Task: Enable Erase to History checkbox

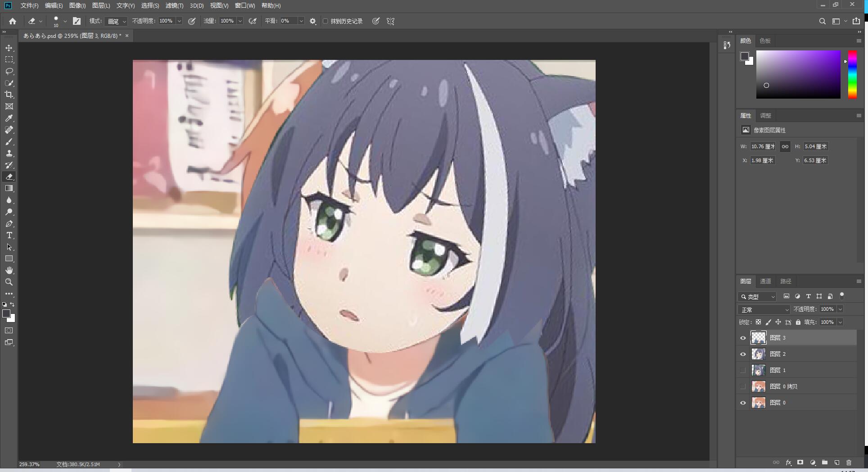Action: [325, 21]
